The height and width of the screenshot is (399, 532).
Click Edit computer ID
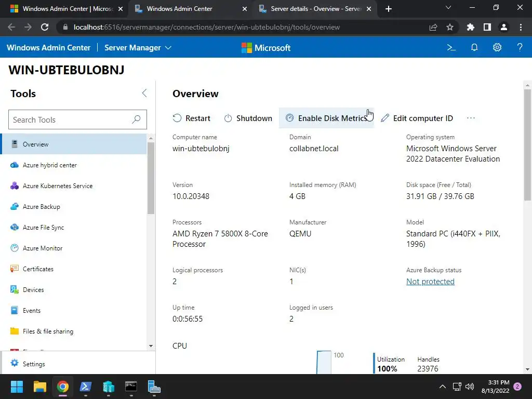(x=417, y=118)
